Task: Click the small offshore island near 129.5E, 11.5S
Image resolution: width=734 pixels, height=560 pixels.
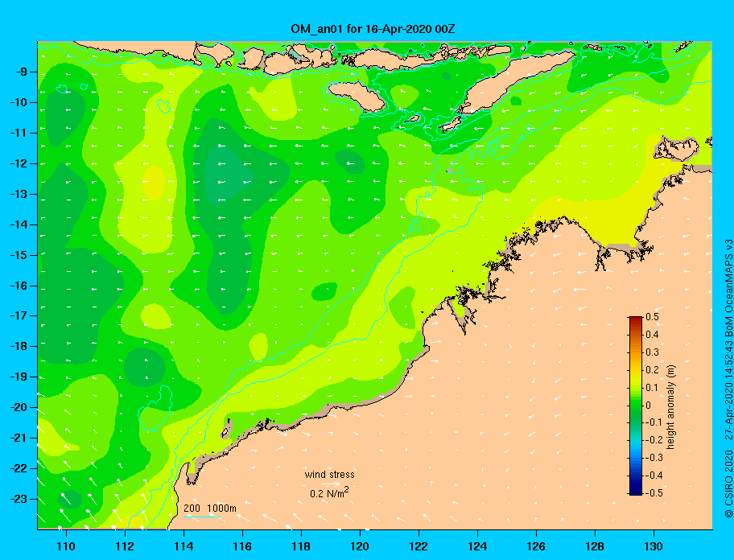Action: [x=676, y=148]
